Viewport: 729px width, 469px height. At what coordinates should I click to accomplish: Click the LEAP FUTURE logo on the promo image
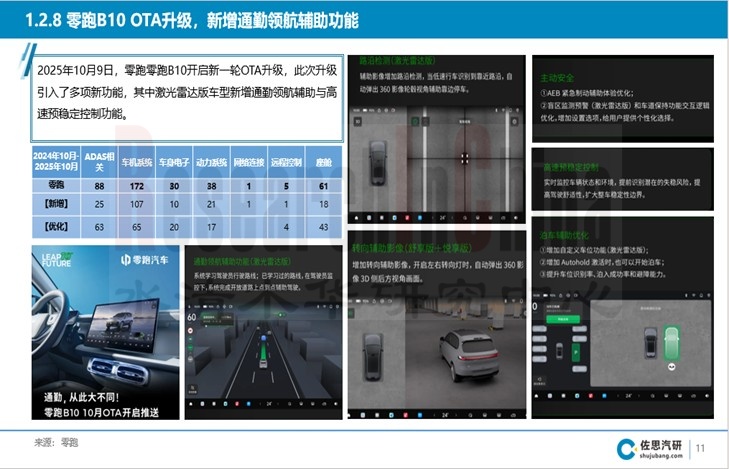coord(57,260)
